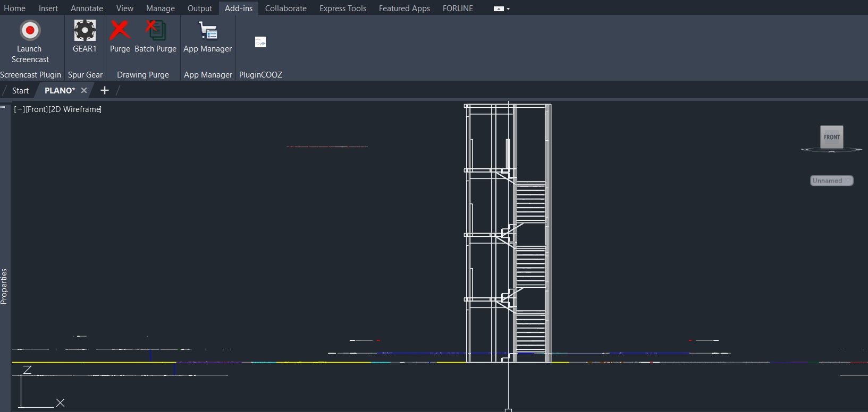Toggle ribbon minimize state button
Image resolution: width=868 pixels, height=412 pixels.
click(x=498, y=8)
